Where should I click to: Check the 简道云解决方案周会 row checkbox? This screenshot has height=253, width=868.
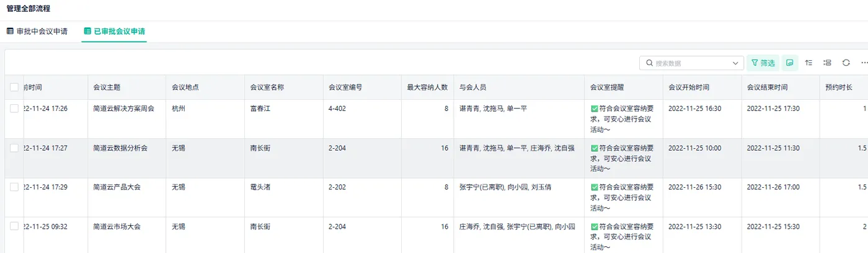(14, 109)
